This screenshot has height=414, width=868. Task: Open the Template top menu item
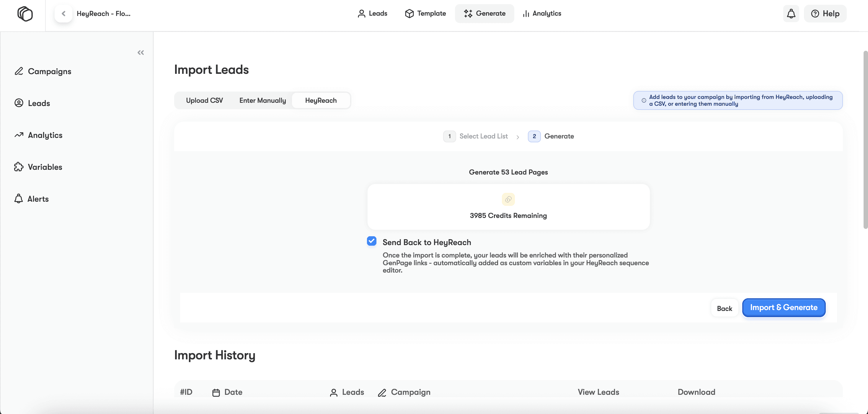click(x=425, y=14)
